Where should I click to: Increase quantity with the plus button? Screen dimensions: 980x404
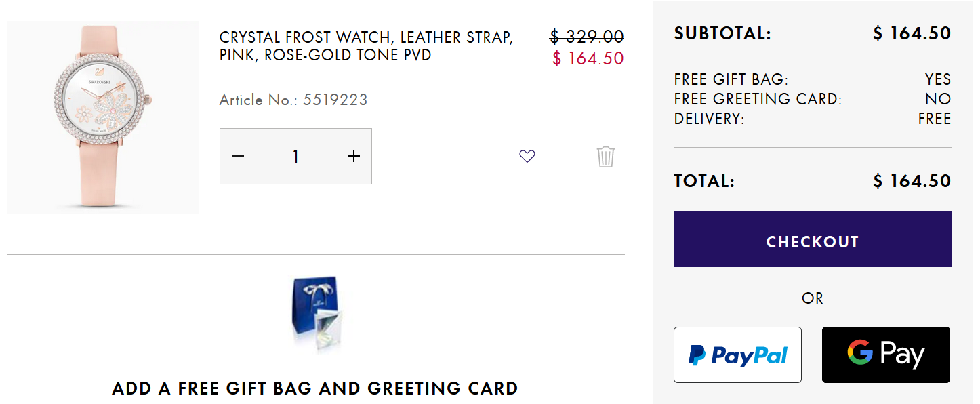coord(353,157)
